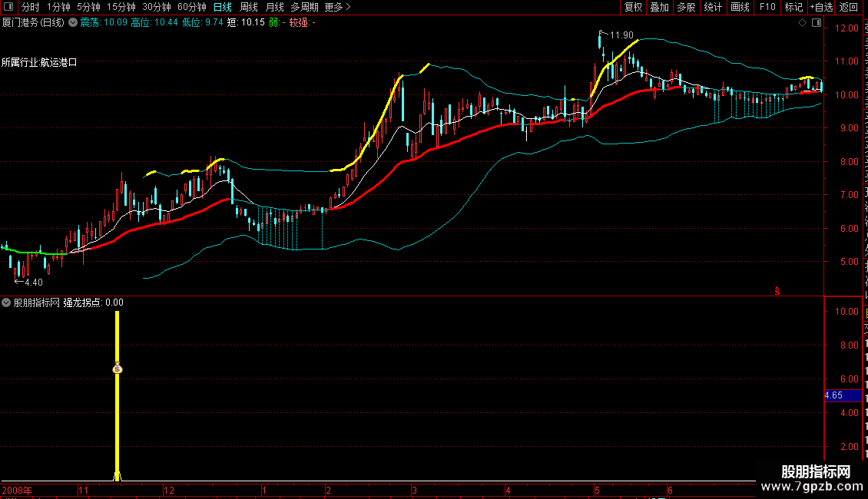Click the 2008年 timeline label
The width and height of the screenshot is (868, 499).
click(x=17, y=490)
